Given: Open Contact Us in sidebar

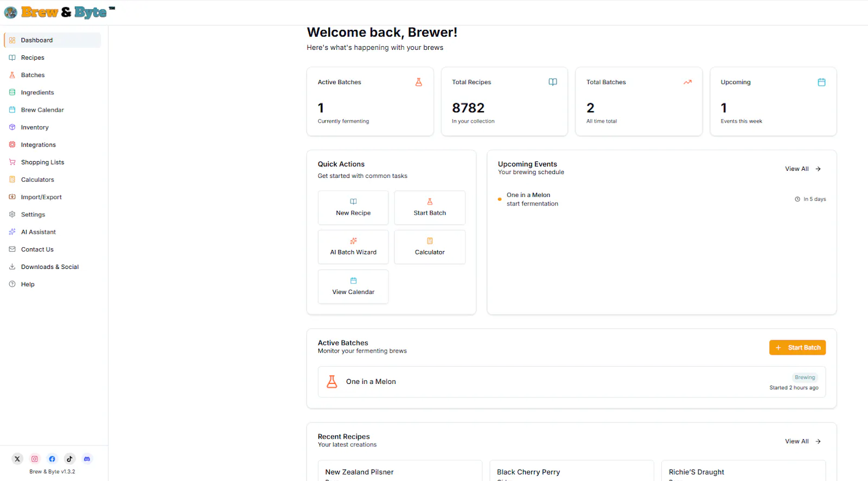Looking at the screenshot, I should pyautogui.click(x=53, y=249).
